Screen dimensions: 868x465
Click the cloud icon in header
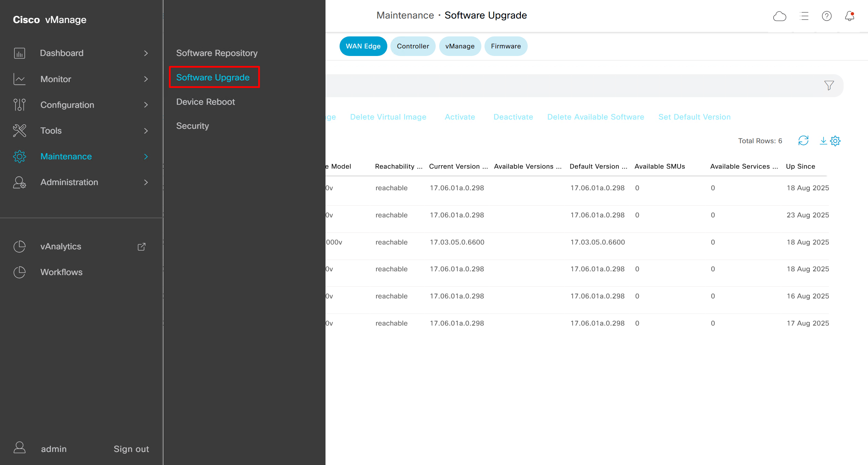[x=779, y=16]
